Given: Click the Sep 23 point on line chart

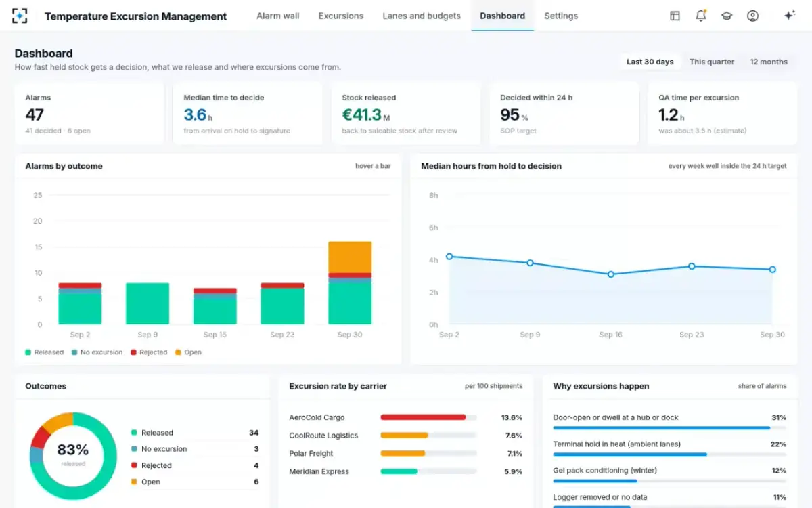Looking at the screenshot, I should 691,266.
